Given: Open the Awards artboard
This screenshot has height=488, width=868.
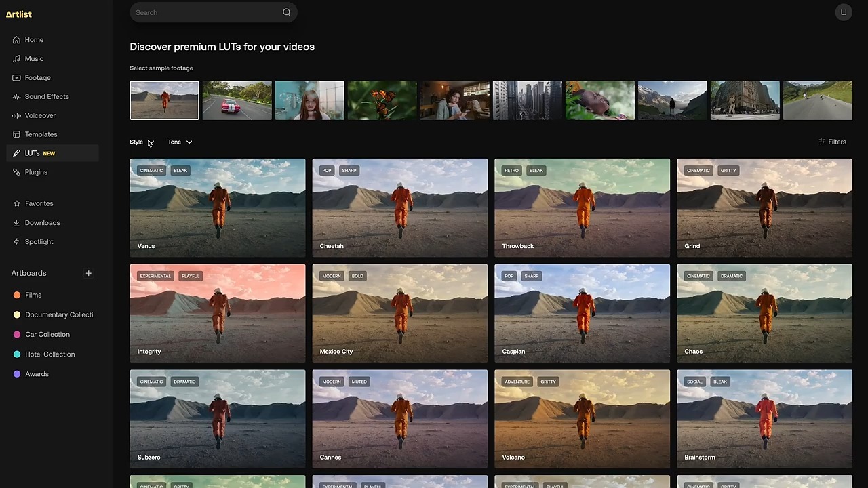Looking at the screenshot, I should coord(37,374).
